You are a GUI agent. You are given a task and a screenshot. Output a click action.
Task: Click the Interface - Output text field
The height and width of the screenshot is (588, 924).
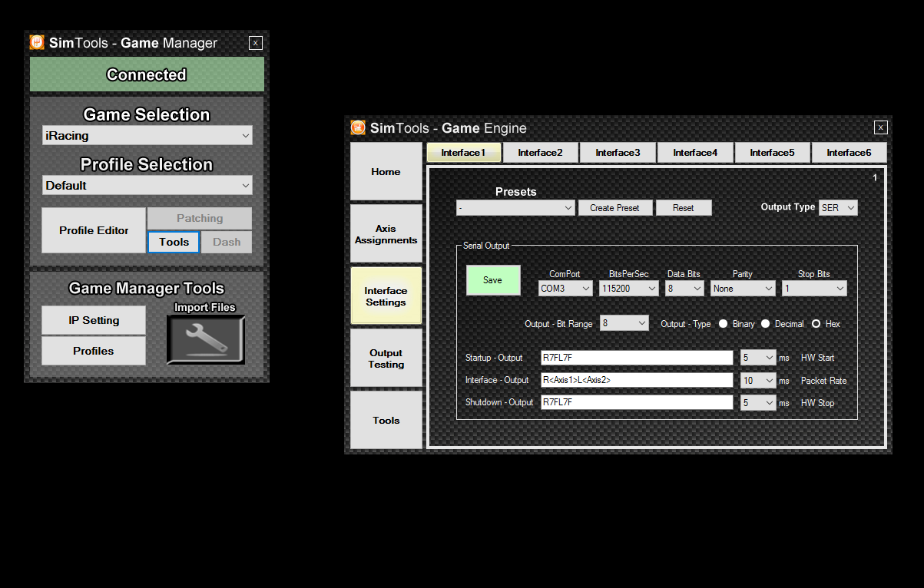pos(638,381)
